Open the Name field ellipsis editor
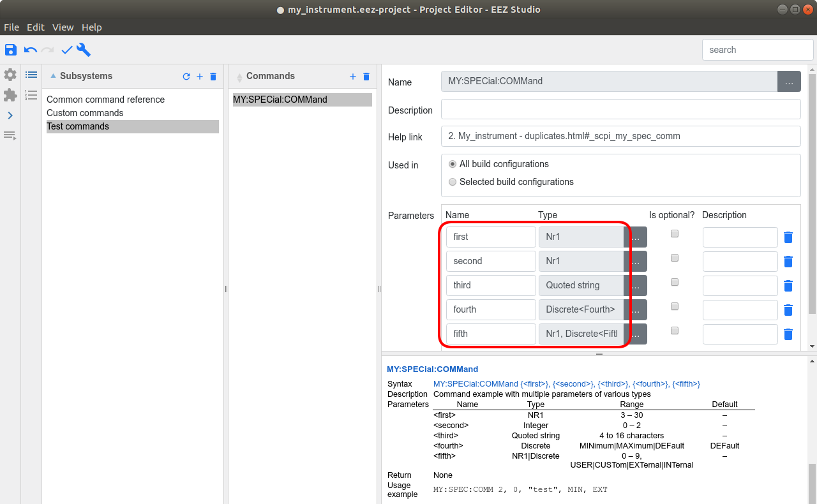The height and width of the screenshot is (504, 817). (789, 81)
